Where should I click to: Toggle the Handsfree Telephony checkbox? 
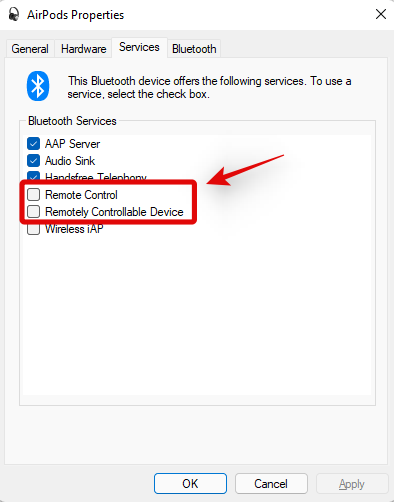33,176
